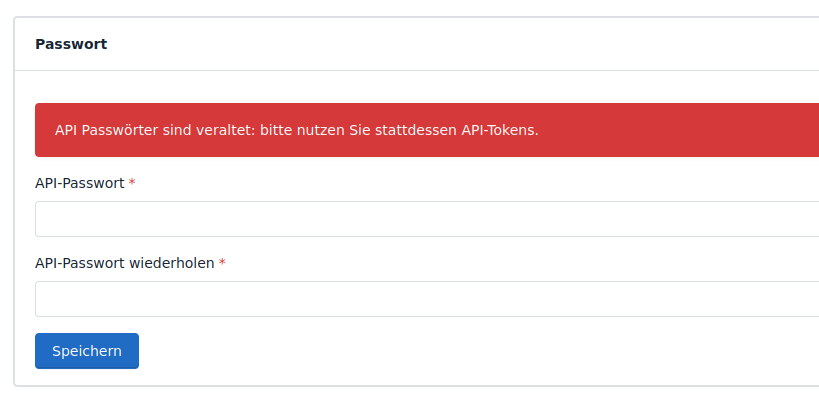Screen dimensions: 819x419
Task: Select the API-Passwort field label
Action: click(80, 183)
